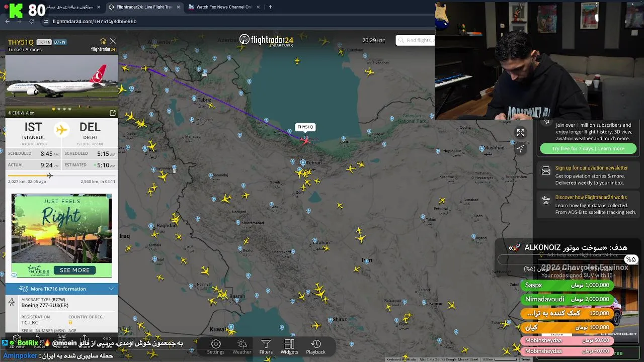This screenshot has width=644, height=362.
Task: Click the IST Istanbul origin airport code
Action: click(x=33, y=127)
